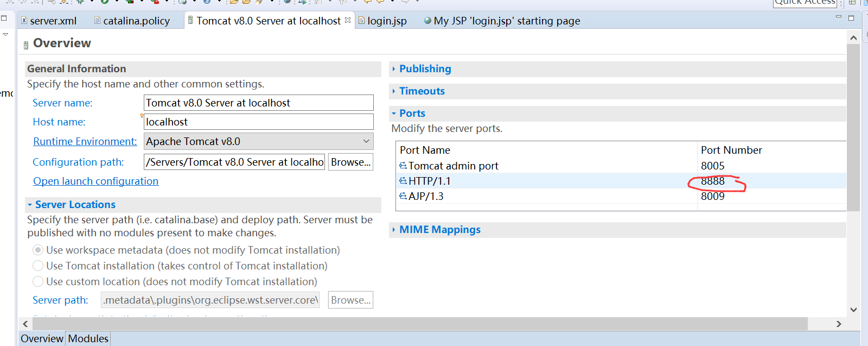Expand the Timeouts section

coord(394,91)
